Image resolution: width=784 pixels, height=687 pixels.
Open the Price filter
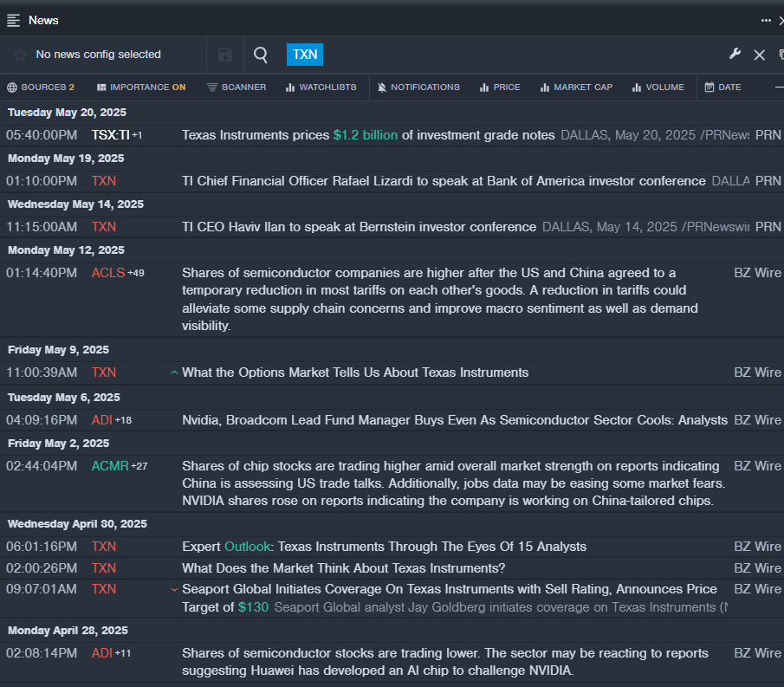point(500,87)
